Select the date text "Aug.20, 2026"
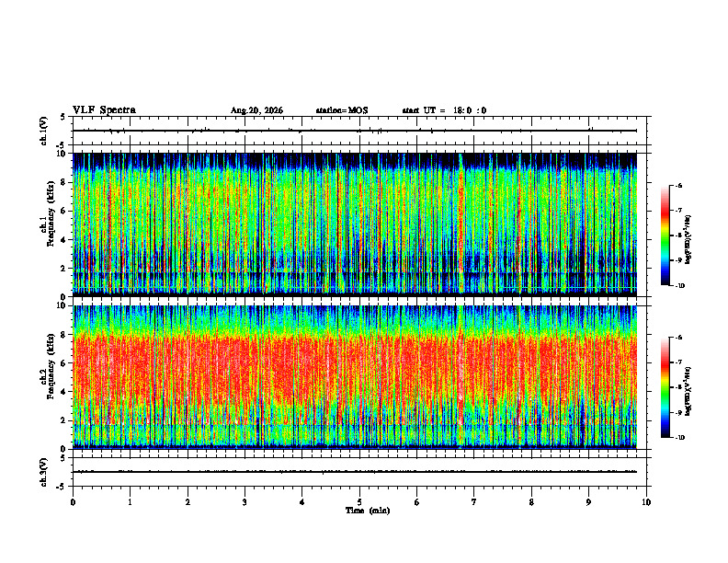 click(256, 110)
